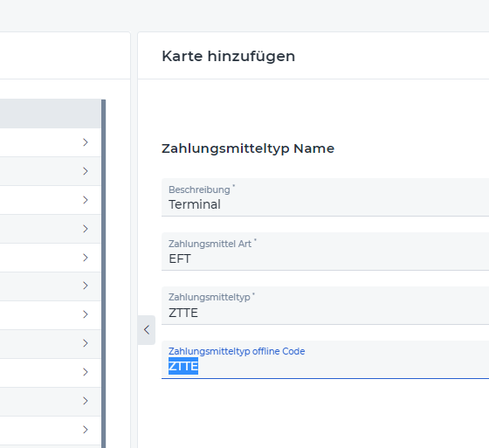Focus the Zahlungsmitteltyp offline Code field
The width and height of the screenshot is (489, 448).
pyautogui.click(x=325, y=360)
